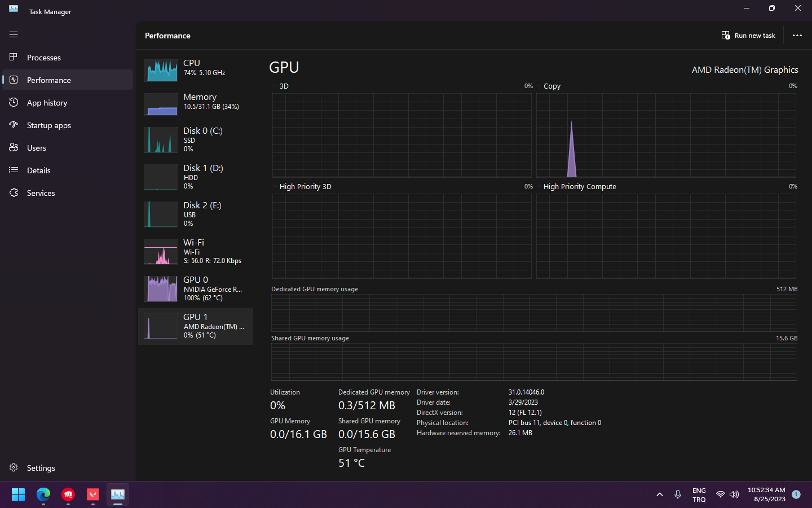Click the 15.6 GB shared memory maximum label
This screenshot has width=812, height=508.
[x=787, y=338]
